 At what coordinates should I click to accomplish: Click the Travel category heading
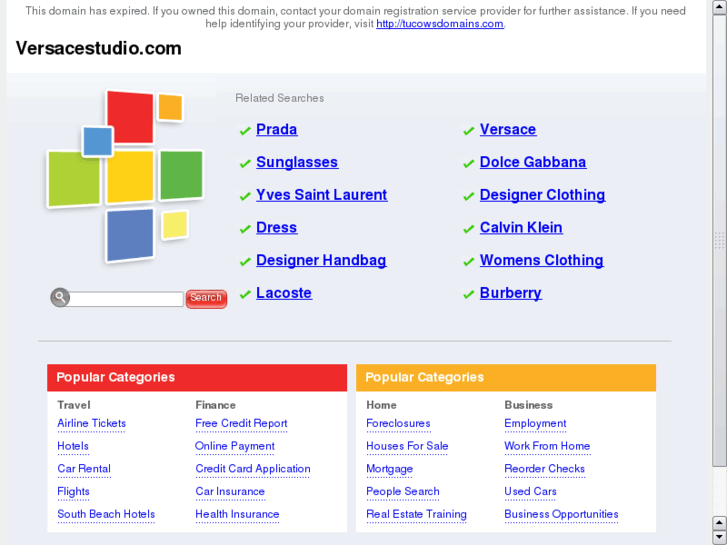(74, 405)
